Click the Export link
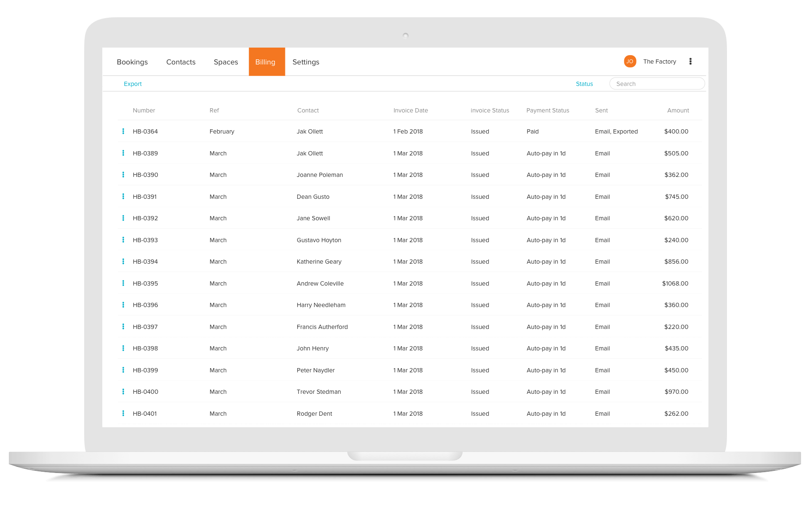 click(x=133, y=84)
